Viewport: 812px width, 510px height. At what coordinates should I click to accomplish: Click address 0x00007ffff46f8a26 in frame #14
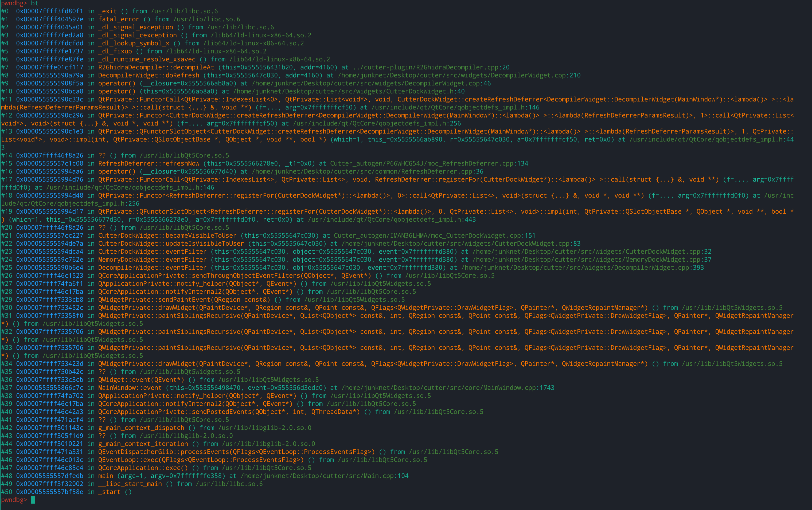50,155
